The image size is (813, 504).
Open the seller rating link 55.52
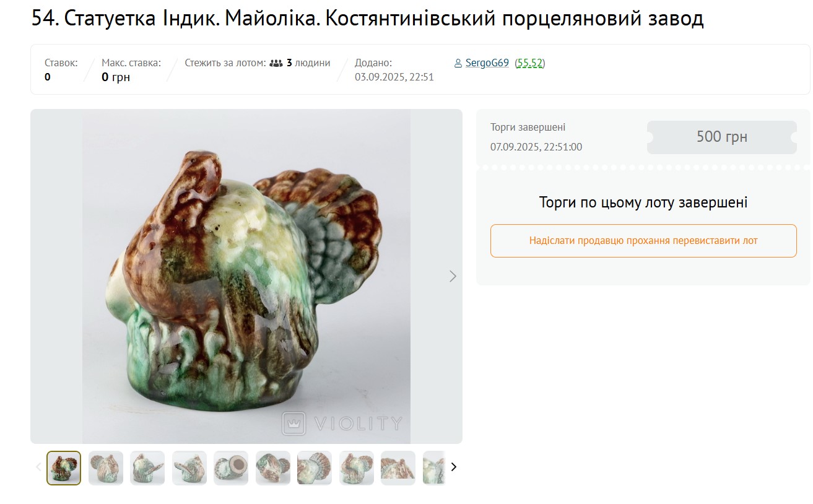pos(529,63)
